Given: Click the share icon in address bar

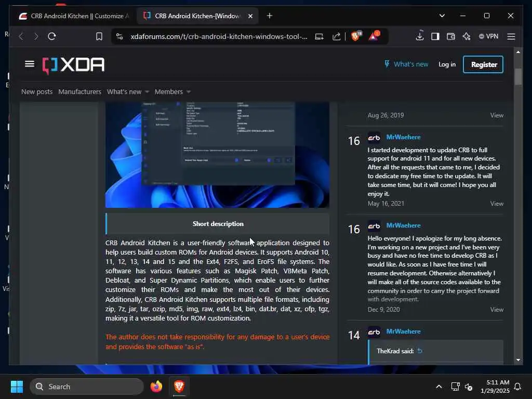Looking at the screenshot, I should 336,36.
